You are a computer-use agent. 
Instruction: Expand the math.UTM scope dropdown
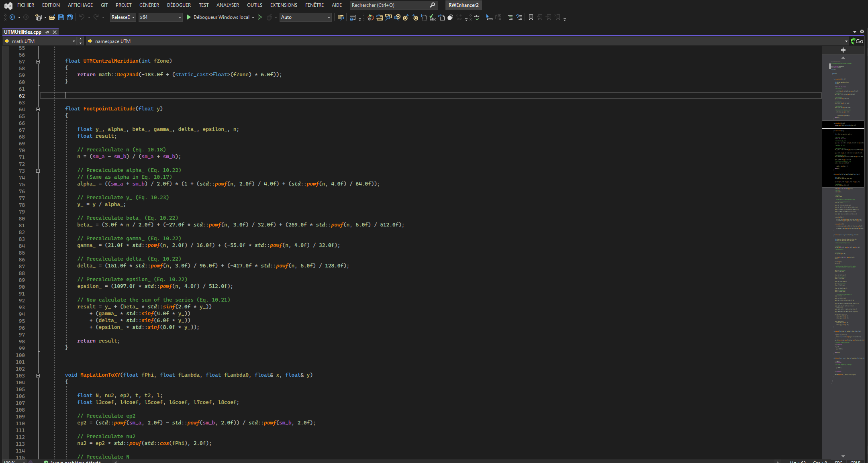pyautogui.click(x=74, y=41)
